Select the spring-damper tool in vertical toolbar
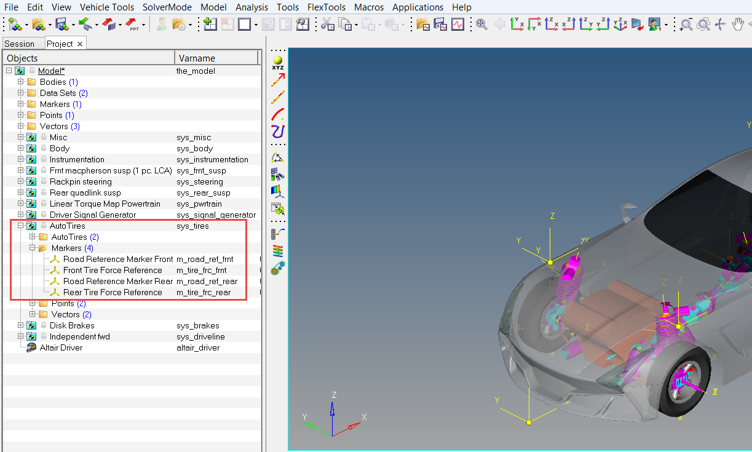 278,251
